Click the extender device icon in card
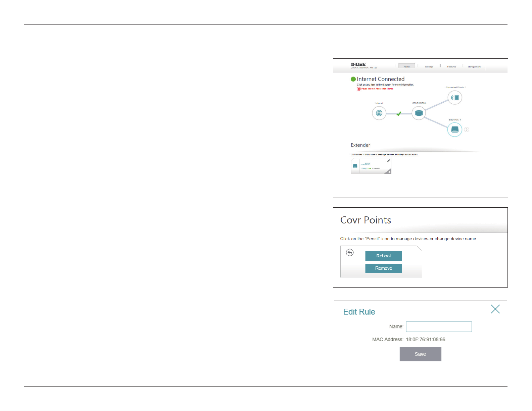The height and width of the screenshot is (411, 532). tap(355, 166)
